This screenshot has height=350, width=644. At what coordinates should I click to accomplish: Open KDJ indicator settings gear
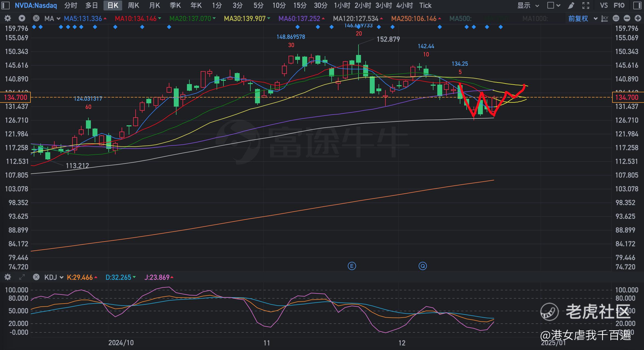coord(8,277)
